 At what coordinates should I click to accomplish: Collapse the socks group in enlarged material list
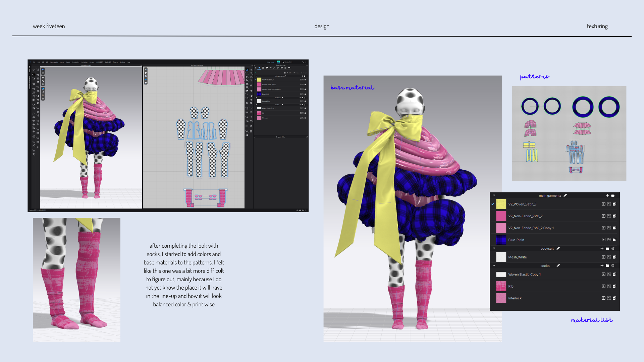[x=494, y=265]
